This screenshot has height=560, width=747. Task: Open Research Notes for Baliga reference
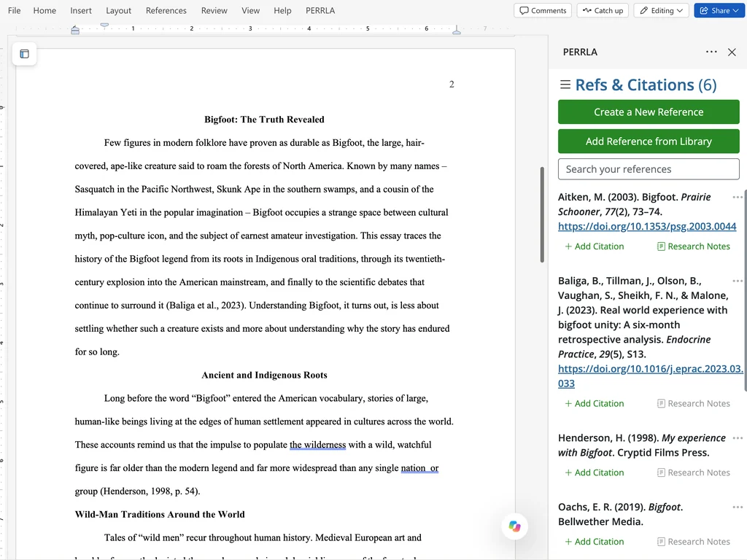pos(693,403)
